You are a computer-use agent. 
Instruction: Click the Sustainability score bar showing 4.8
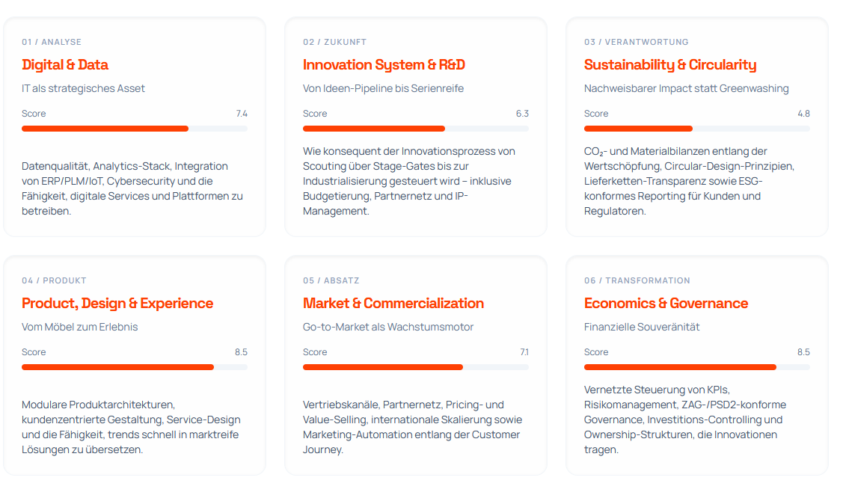click(696, 129)
